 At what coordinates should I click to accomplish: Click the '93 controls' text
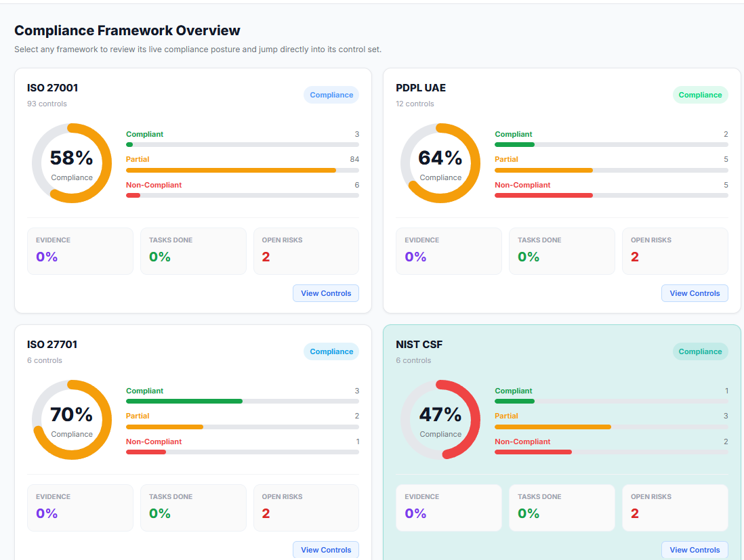pos(47,104)
